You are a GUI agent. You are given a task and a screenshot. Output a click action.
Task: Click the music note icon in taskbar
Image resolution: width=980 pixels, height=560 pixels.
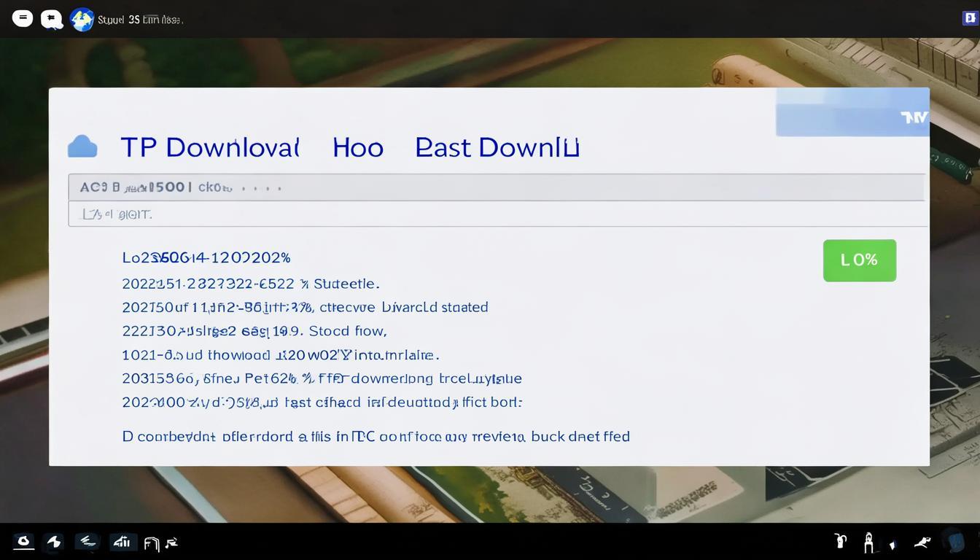click(172, 542)
